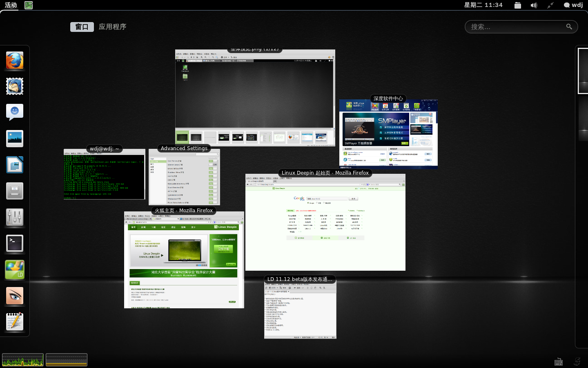Open the chat smiley app in dash
The image size is (588, 368).
15,112
